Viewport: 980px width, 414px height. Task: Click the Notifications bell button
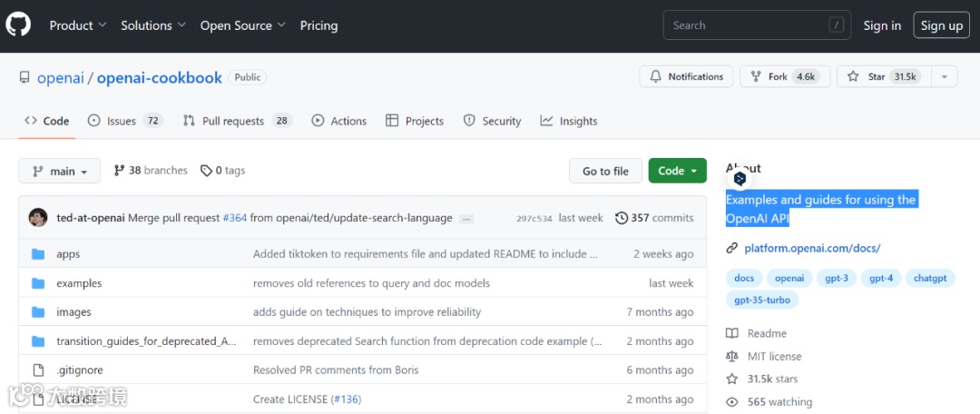(x=687, y=77)
